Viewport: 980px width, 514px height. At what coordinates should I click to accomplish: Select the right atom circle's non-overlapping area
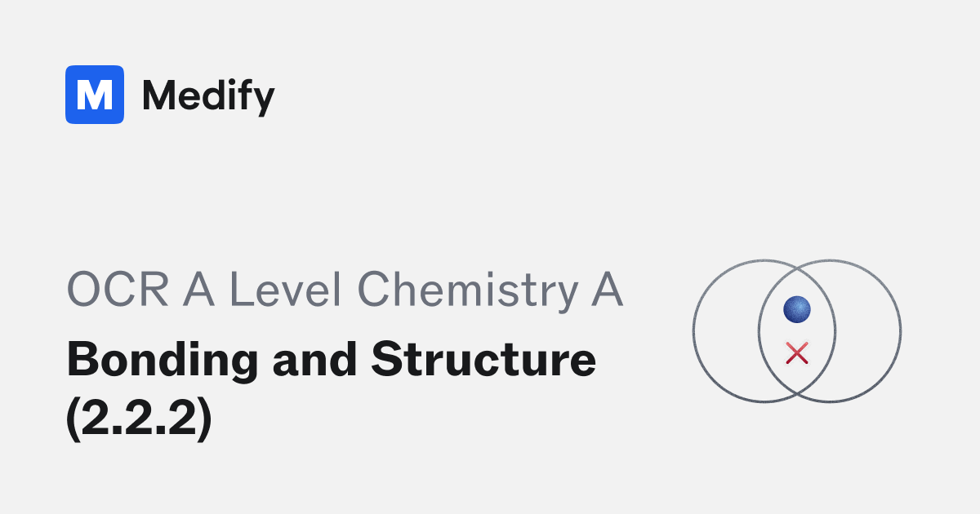(x=868, y=332)
